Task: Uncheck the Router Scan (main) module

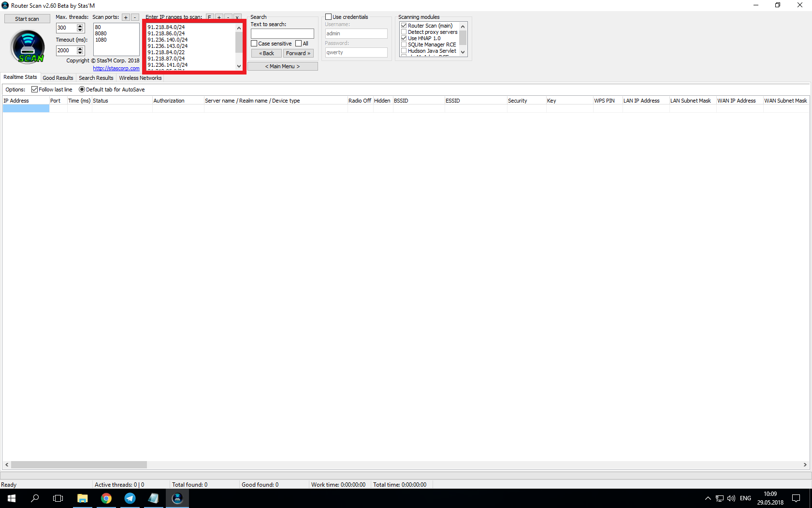Action: (x=404, y=26)
